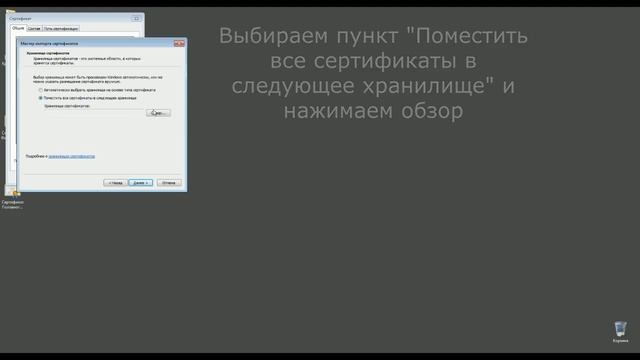
Task: Close the certificate import wizard window
Action: click(x=179, y=43)
